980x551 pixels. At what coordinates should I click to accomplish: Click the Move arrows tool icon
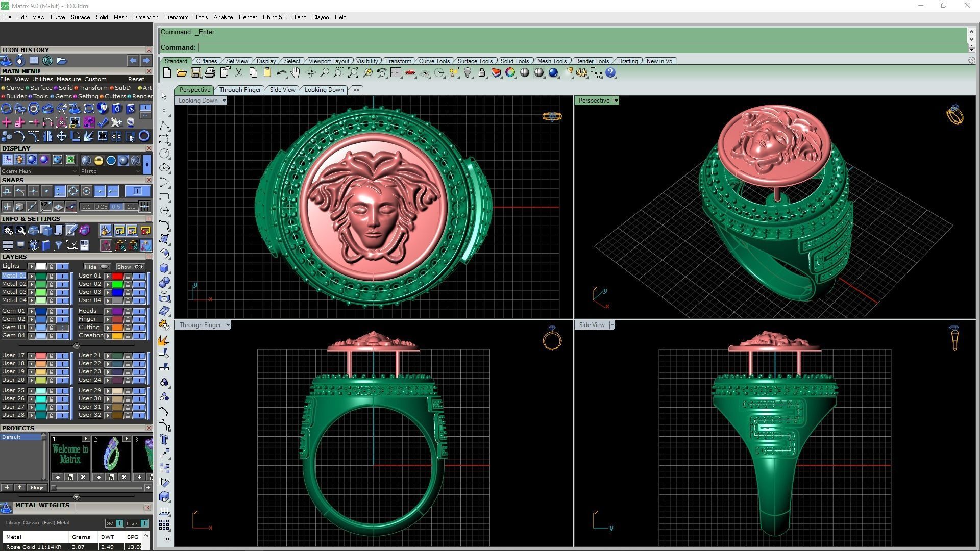pyautogui.click(x=61, y=136)
